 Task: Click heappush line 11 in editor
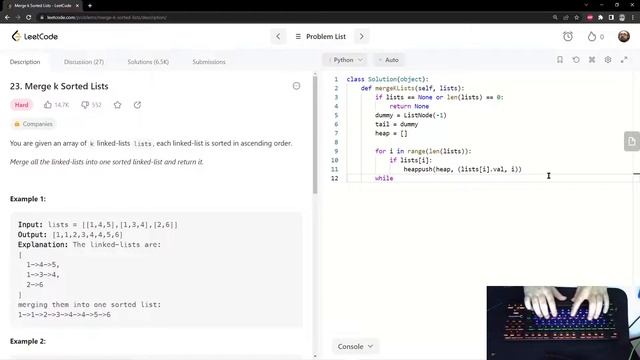pos(462,169)
